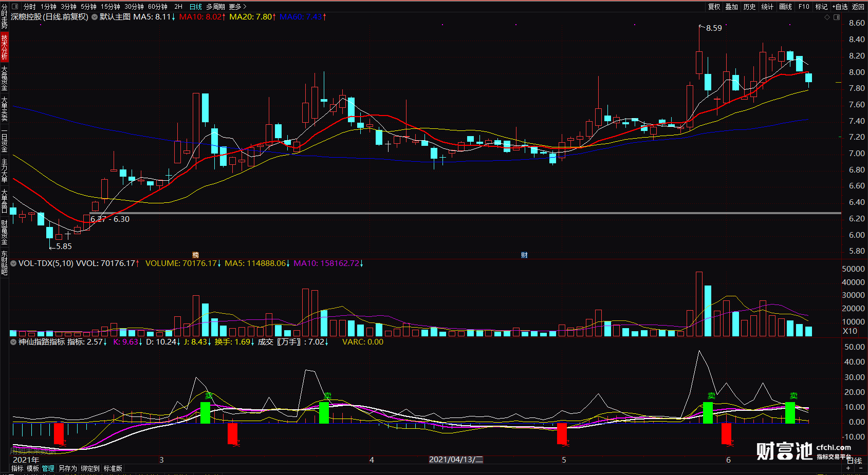Click the 统计 statistics button
868x475 pixels.
coord(768,7)
